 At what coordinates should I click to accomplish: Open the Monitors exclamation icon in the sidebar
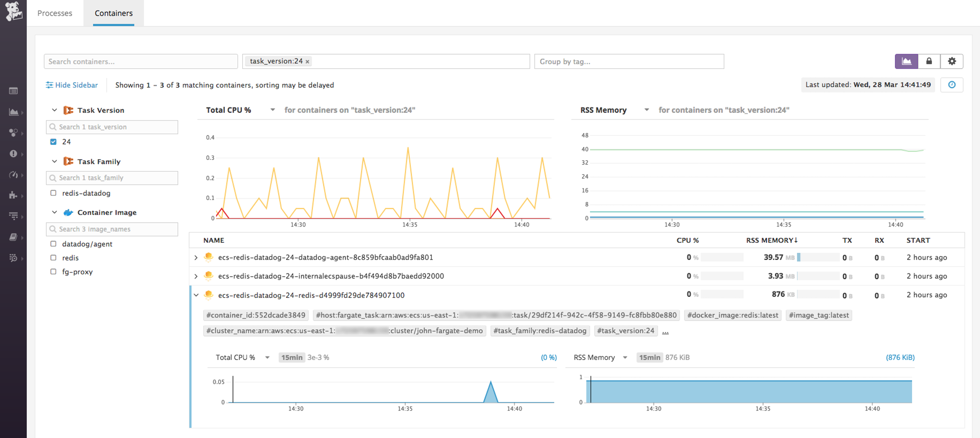[x=14, y=153]
